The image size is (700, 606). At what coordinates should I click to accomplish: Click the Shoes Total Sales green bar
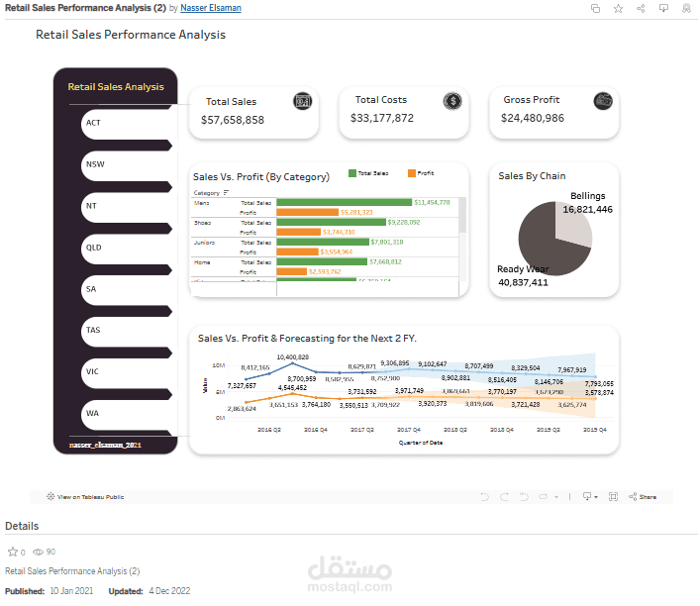tap(332, 222)
